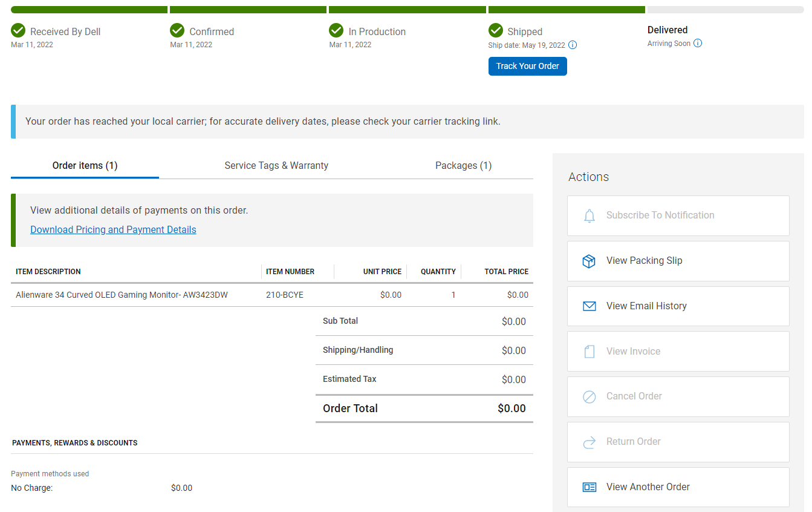Switch to Service Tags & Warranty tab
The image size is (812, 512).
point(276,165)
